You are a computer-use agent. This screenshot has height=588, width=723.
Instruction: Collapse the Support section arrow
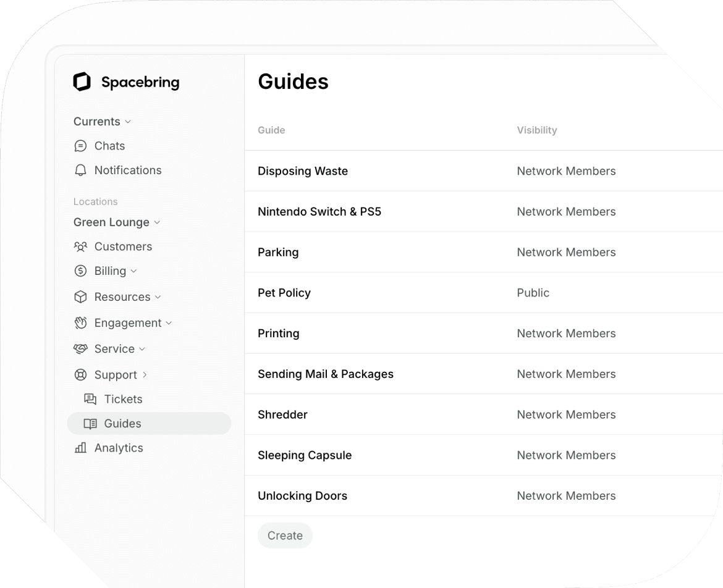(x=144, y=375)
